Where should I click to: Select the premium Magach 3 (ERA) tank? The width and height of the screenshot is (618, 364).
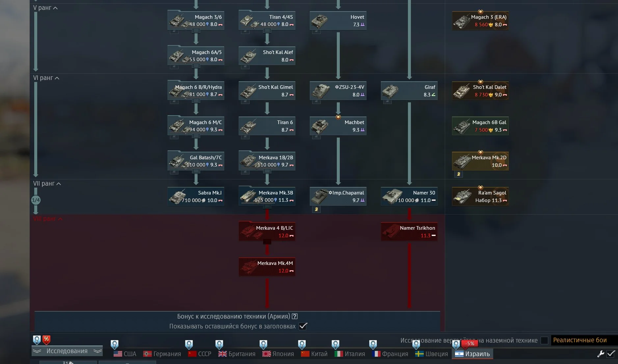click(480, 21)
